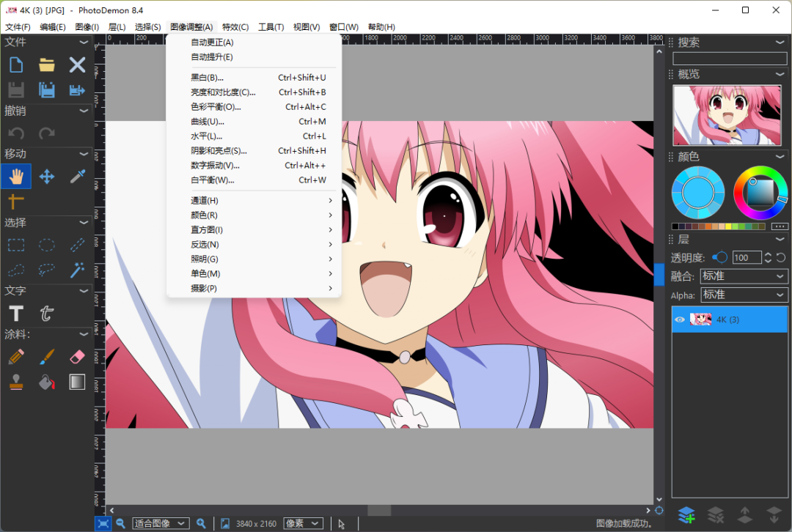
Task: Select the Text tool
Action: 15,313
